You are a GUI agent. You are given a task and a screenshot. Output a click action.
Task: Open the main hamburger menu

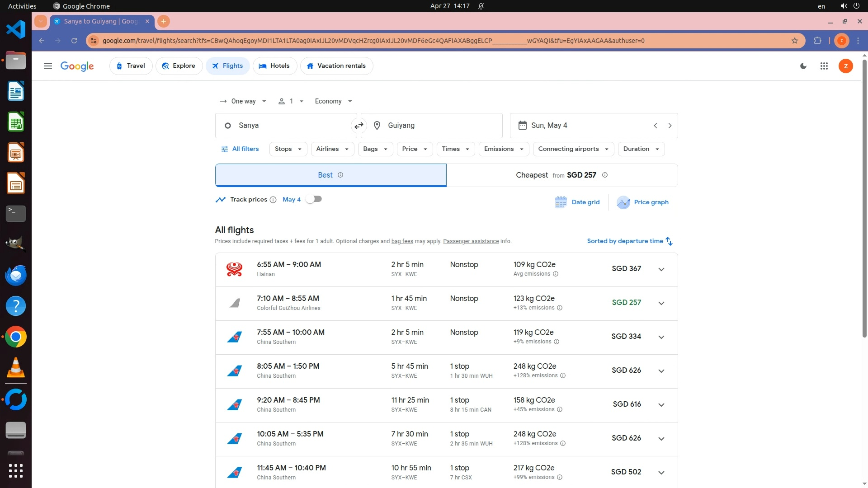coord(47,66)
